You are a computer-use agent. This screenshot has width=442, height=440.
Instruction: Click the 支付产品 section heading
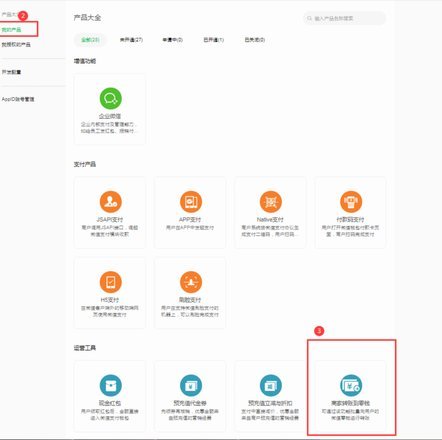click(x=85, y=164)
